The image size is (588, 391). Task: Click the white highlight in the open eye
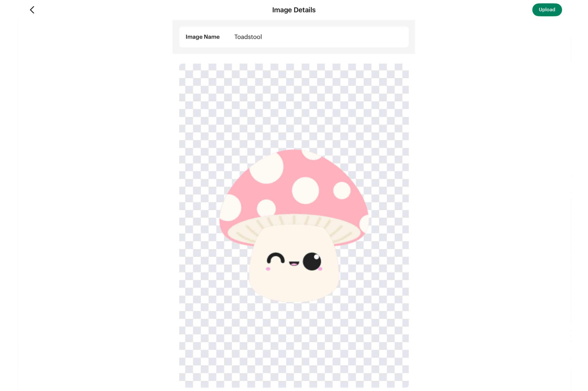[316, 257]
